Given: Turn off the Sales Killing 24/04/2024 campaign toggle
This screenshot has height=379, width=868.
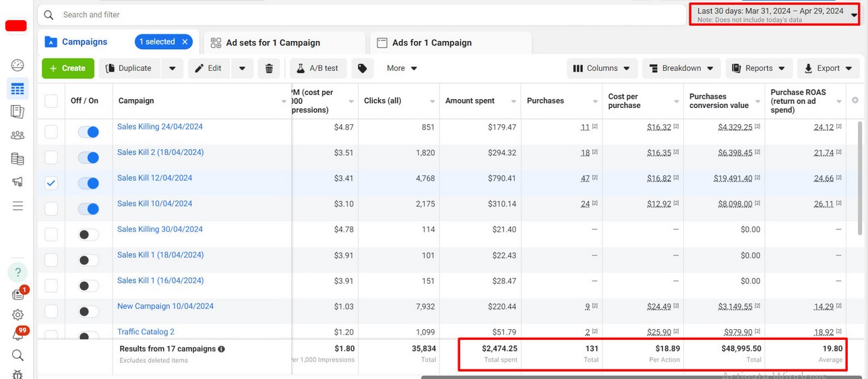Looking at the screenshot, I should pyautogui.click(x=88, y=132).
